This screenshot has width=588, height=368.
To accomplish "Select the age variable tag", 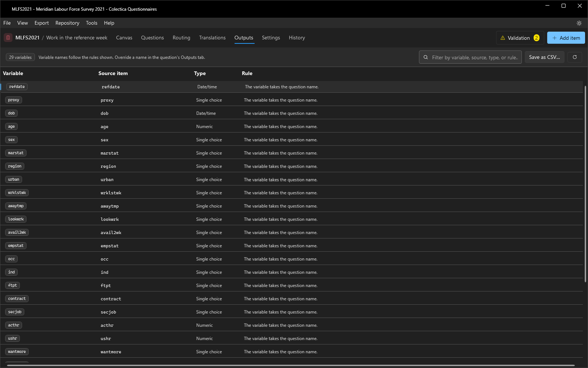I will point(11,127).
